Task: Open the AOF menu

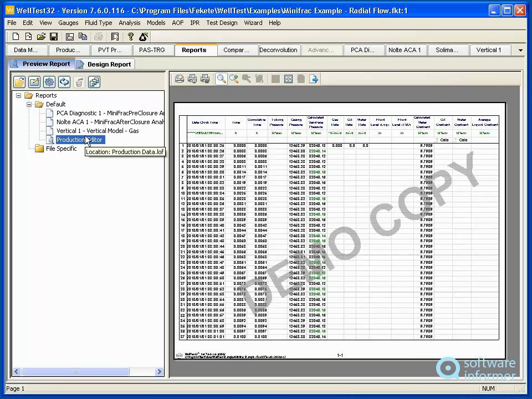Action: (x=178, y=23)
